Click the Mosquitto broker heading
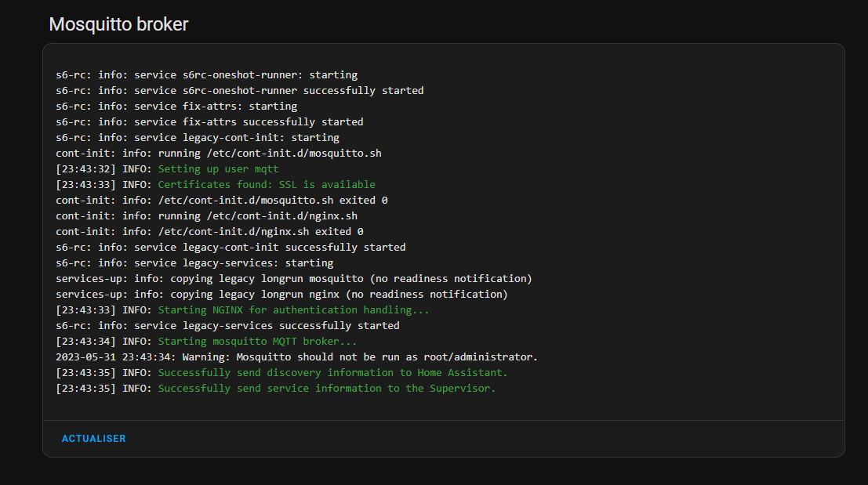 tap(118, 24)
